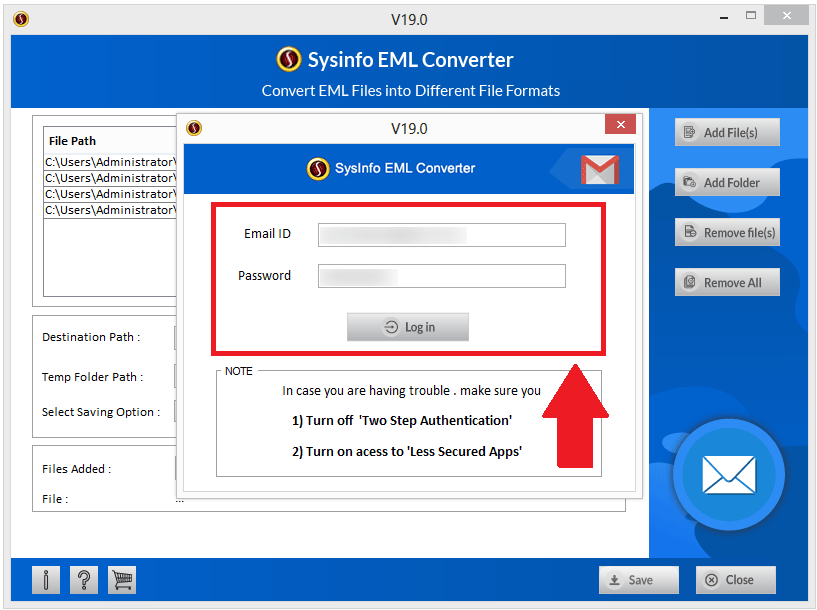The width and height of the screenshot is (817, 610).
Task: Click the Remove All button
Action: (727, 282)
